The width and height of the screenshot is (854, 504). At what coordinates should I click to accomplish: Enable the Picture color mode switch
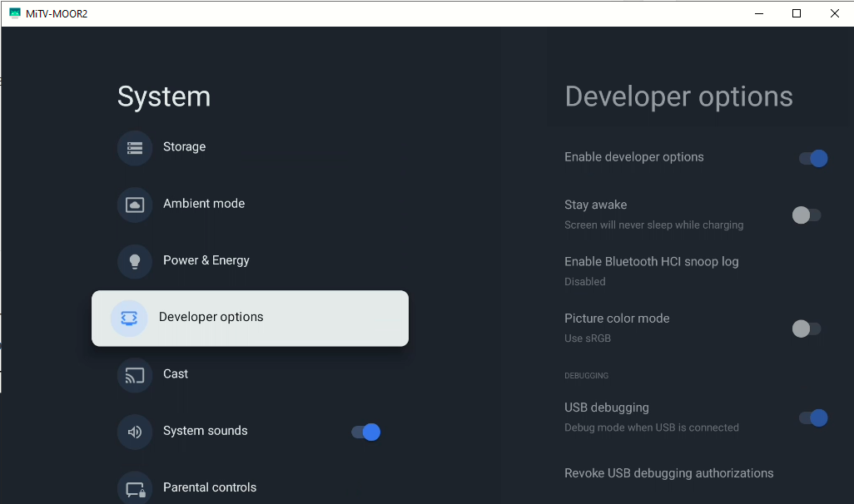tap(807, 329)
